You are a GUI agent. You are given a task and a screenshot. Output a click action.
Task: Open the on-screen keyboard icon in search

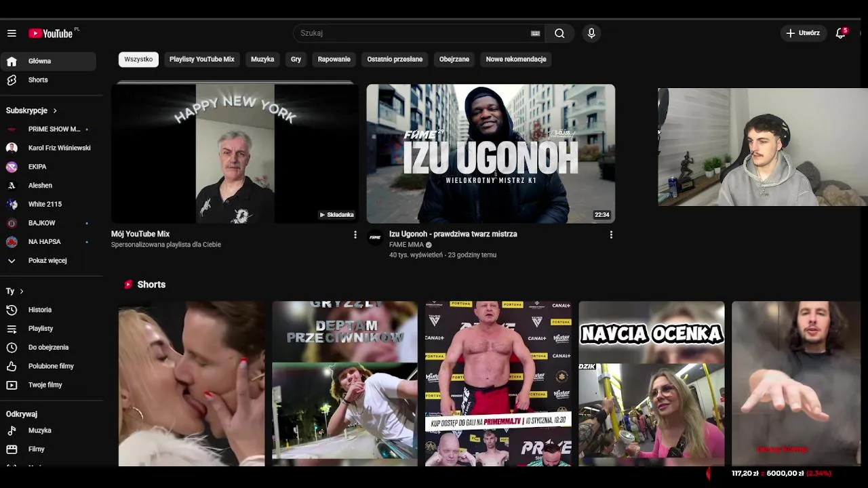pos(535,33)
